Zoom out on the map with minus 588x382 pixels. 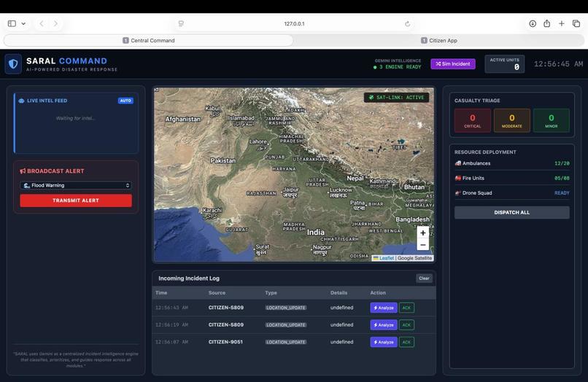click(422, 245)
